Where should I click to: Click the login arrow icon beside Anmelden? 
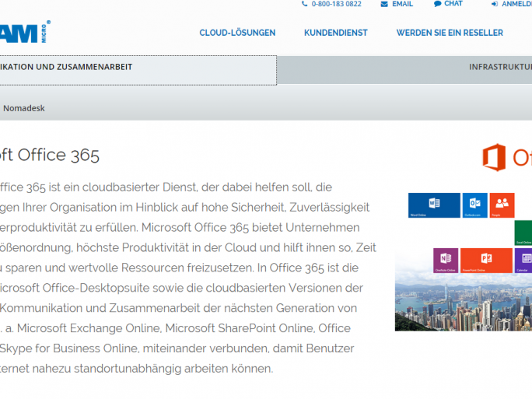coord(495,4)
